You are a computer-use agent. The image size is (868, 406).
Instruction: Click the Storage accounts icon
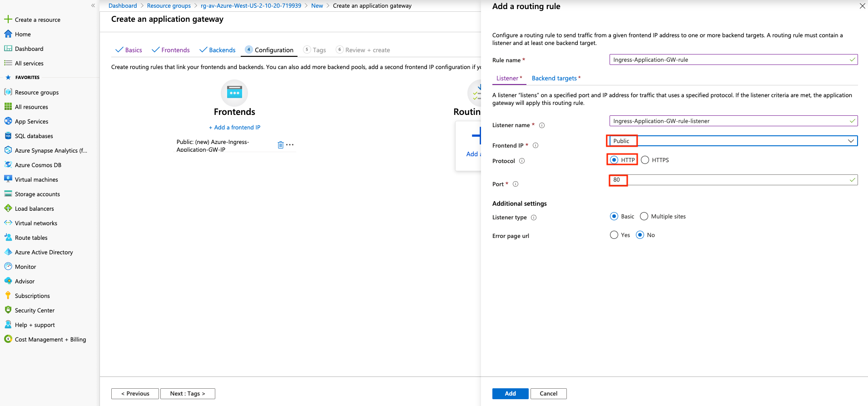8,194
